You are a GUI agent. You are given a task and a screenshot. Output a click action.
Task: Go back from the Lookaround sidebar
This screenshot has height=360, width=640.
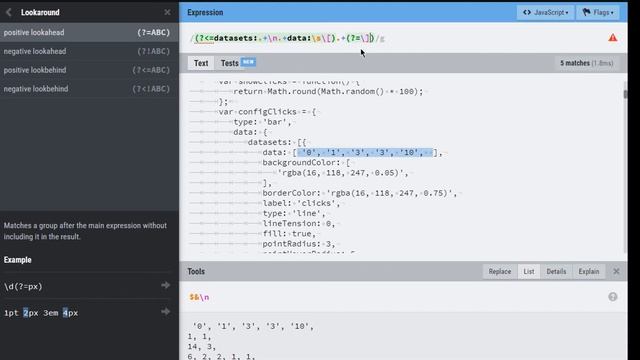pos(9,13)
